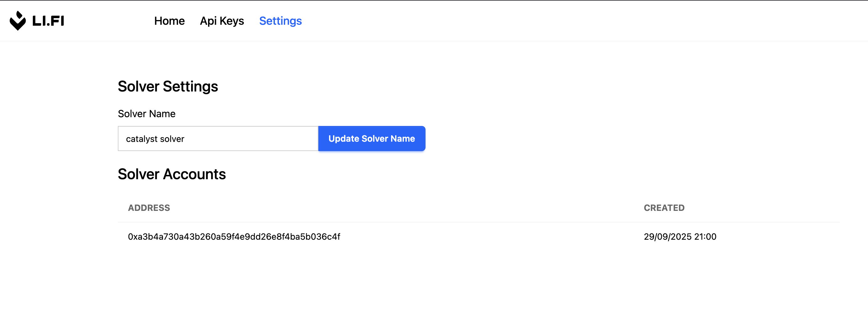Click the '0x' prefix of the address
This screenshot has width=868, height=334.
[132, 237]
